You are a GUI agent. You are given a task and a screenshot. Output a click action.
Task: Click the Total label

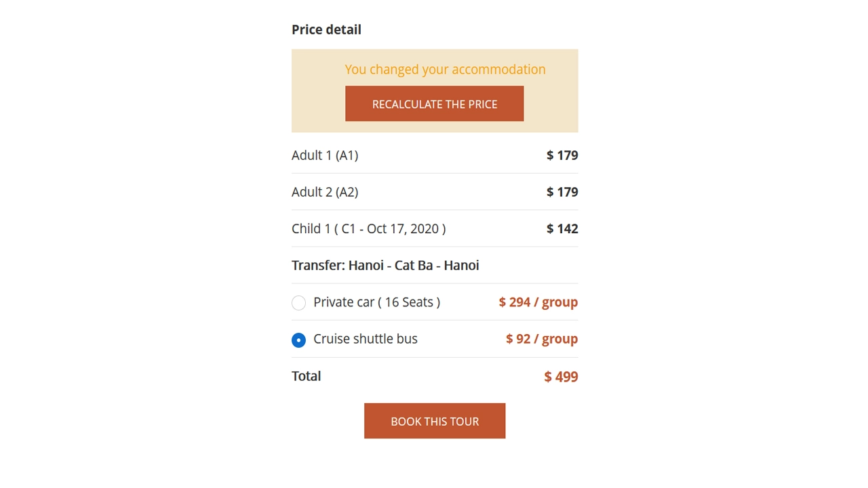coord(306,376)
